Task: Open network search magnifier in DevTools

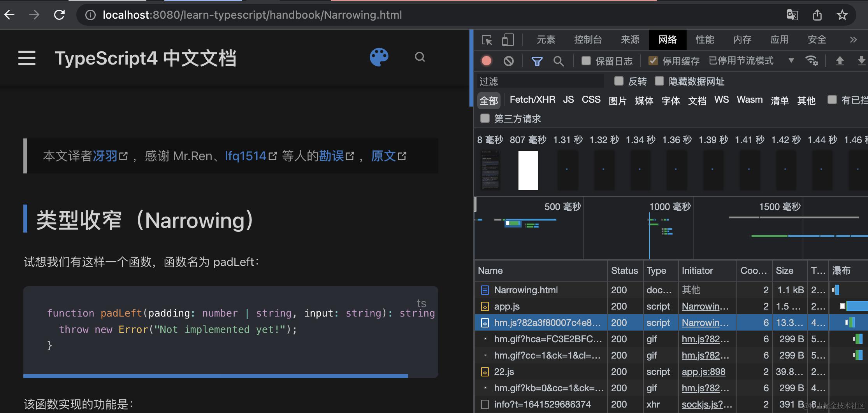Action: point(559,61)
